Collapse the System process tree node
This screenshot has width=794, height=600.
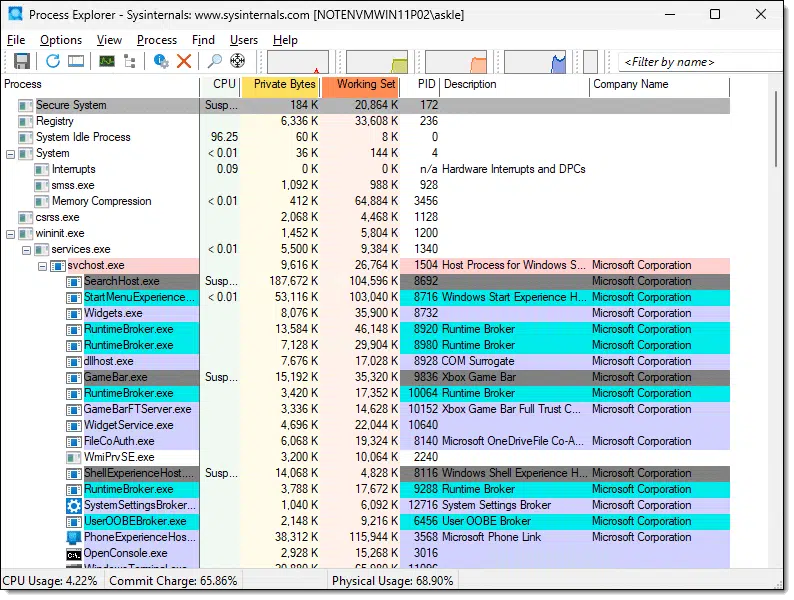click(10, 154)
